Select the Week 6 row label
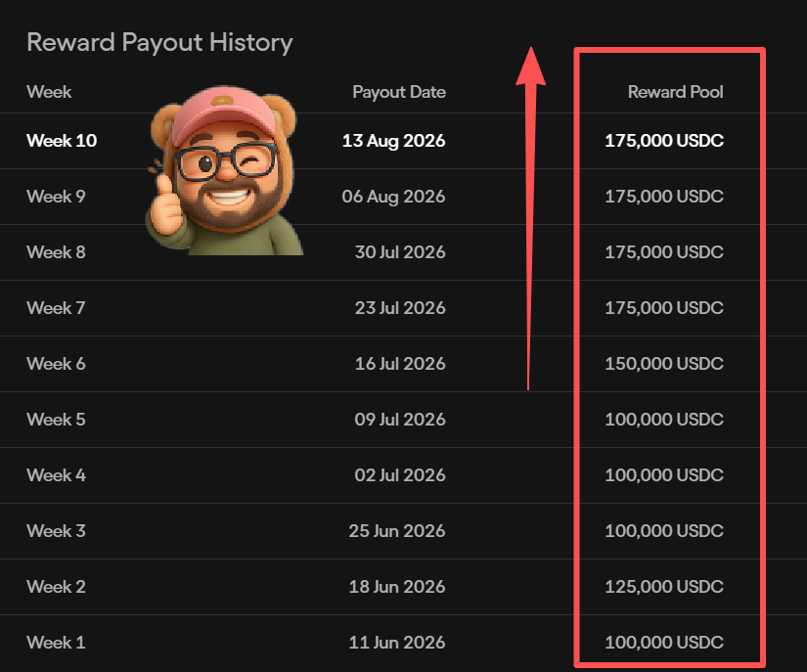Image resolution: width=807 pixels, height=672 pixels. pyautogui.click(x=56, y=363)
